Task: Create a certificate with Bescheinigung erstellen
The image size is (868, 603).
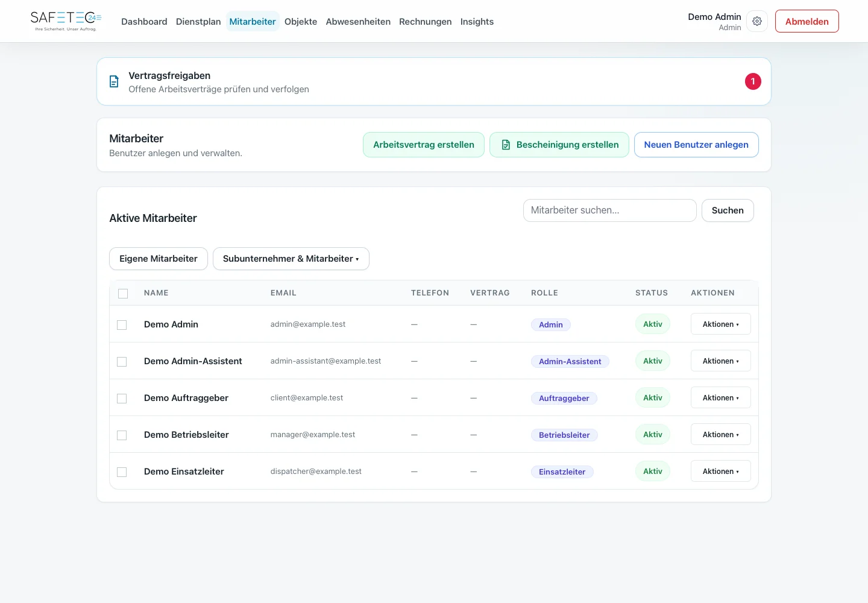Action: (x=559, y=145)
